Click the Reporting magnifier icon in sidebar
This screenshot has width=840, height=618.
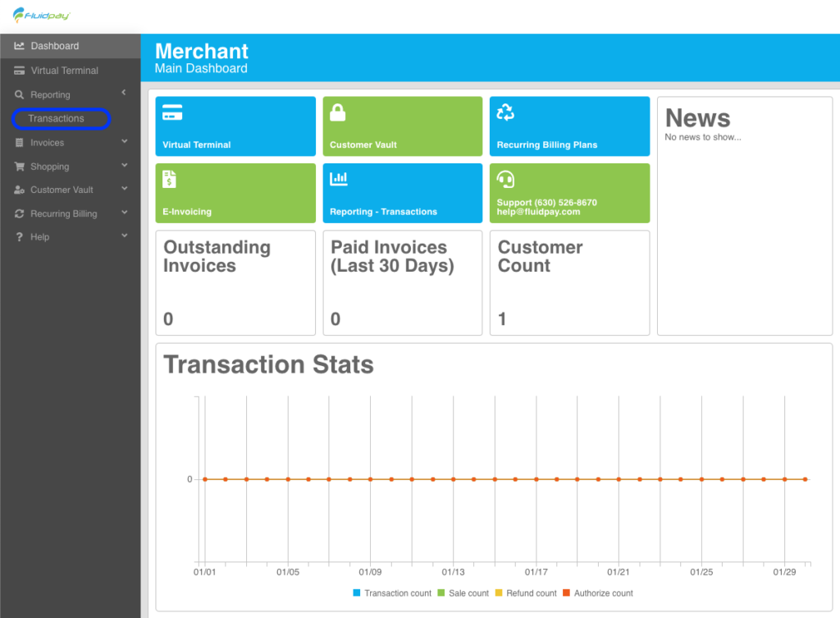click(x=20, y=94)
